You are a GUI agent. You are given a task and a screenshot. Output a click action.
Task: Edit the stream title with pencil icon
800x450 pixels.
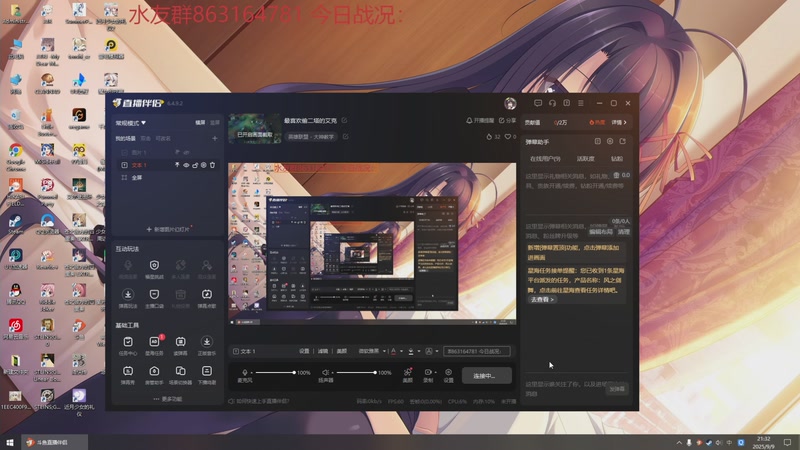(344, 120)
